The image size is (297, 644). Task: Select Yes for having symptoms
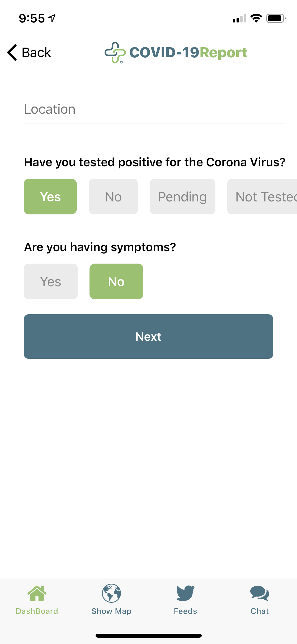point(51,282)
